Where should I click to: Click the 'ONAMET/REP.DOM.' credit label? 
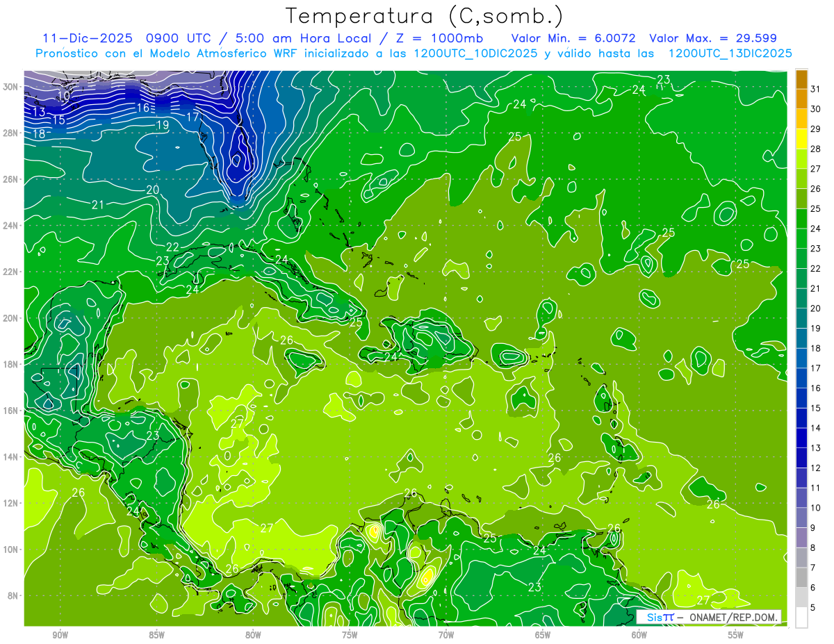click(734, 617)
